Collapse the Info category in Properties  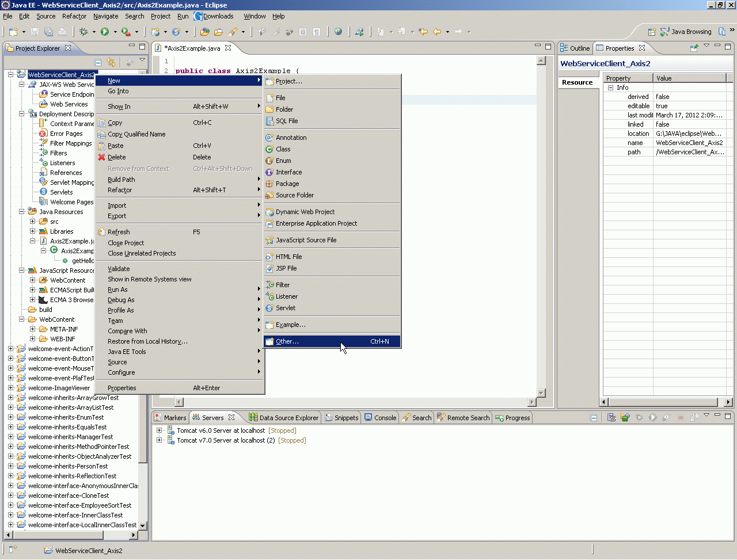coord(611,87)
